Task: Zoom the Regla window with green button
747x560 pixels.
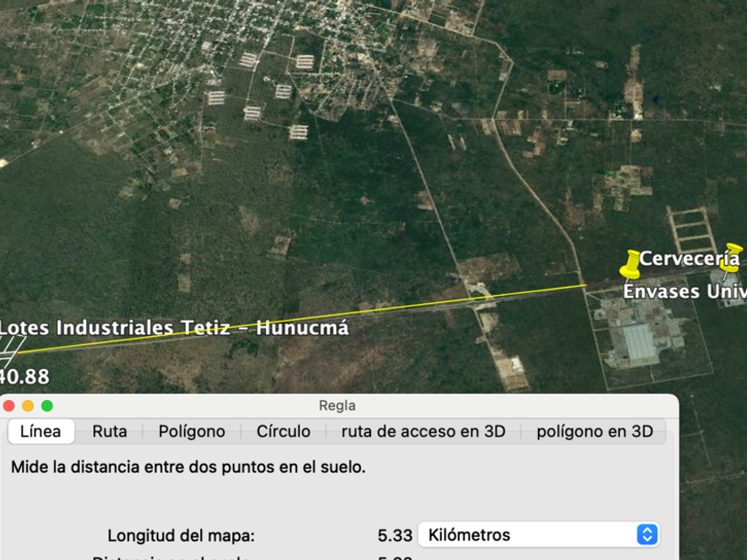Action: pyautogui.click(x=47, y=405)
